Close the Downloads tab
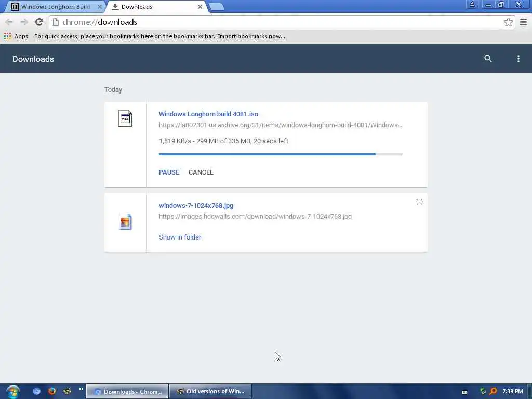The image size is (532, 399). pyautogui.click(x=200, y=7)
